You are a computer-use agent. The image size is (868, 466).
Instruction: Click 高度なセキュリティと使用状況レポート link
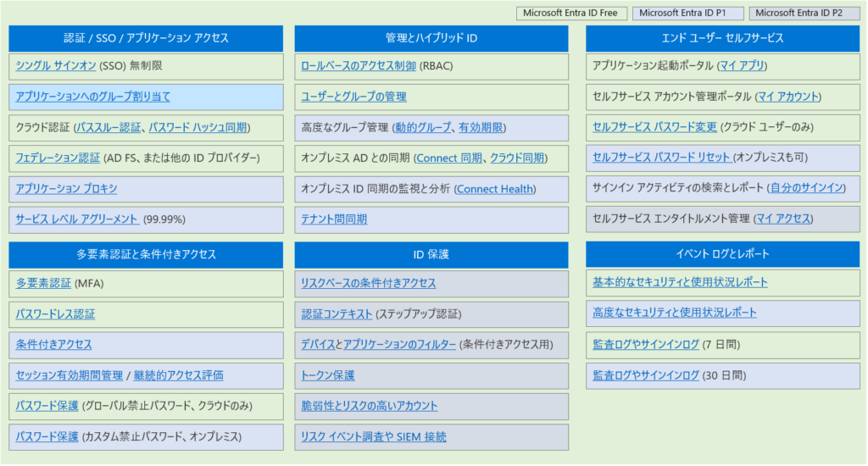675,313
